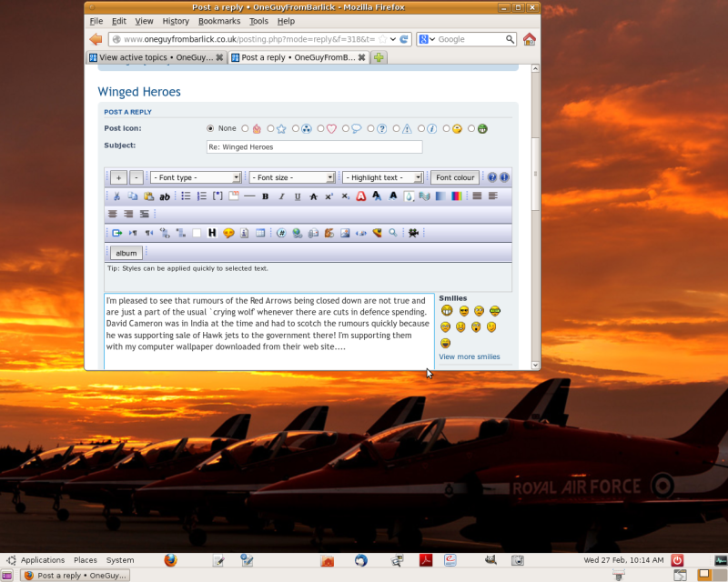Insert a bulleted list using the toolbar
This screenshot has height=582, width=728.
pyautogui.click(x=186, y=196)
